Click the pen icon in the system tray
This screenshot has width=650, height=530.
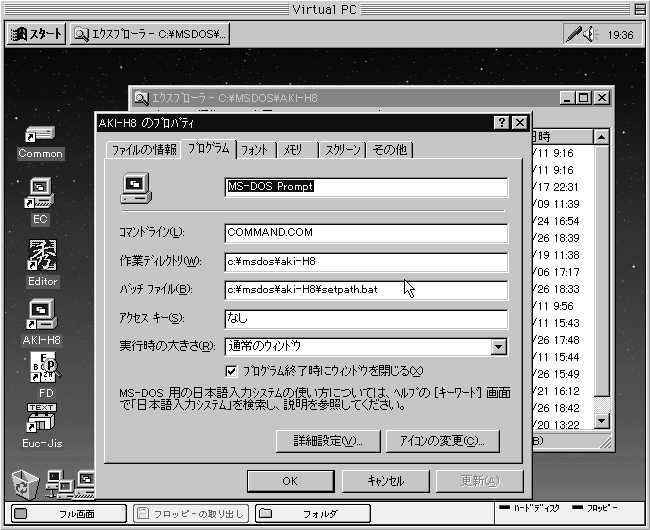tap(574, 34)
